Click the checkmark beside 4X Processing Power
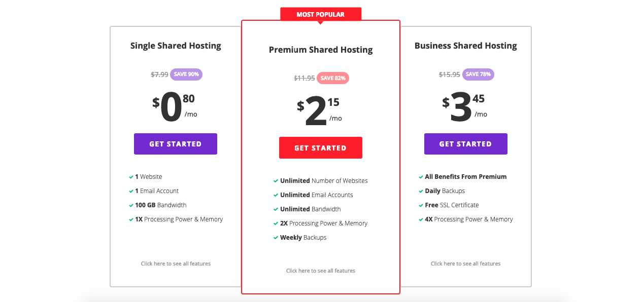This screenshot has width=644, height=302. pyautogui.click(x=421, y=219)
